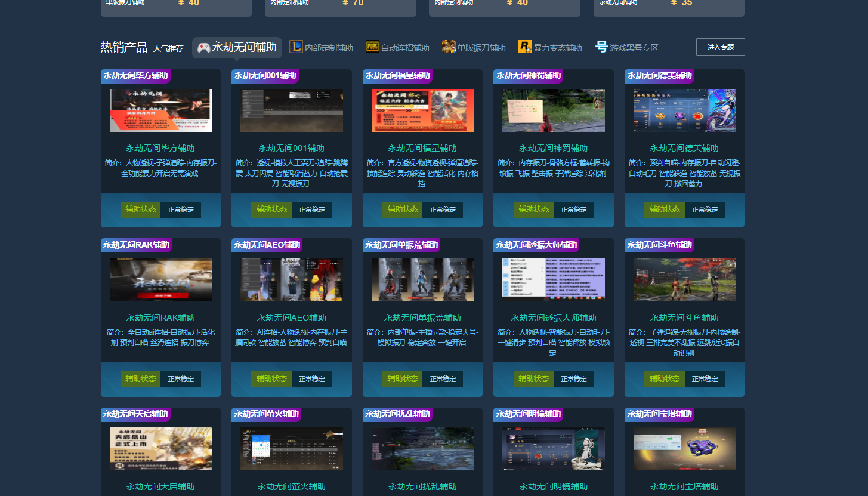Viewport: 868px width, 496px height.
Task: Click the character icon beside 单版振刀辅助
Action: click(x=449, y=47)
